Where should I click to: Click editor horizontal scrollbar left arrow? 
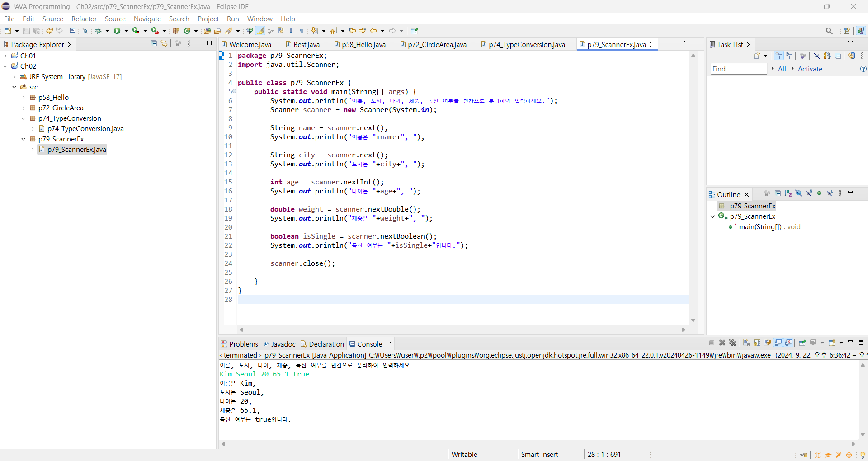241,329
